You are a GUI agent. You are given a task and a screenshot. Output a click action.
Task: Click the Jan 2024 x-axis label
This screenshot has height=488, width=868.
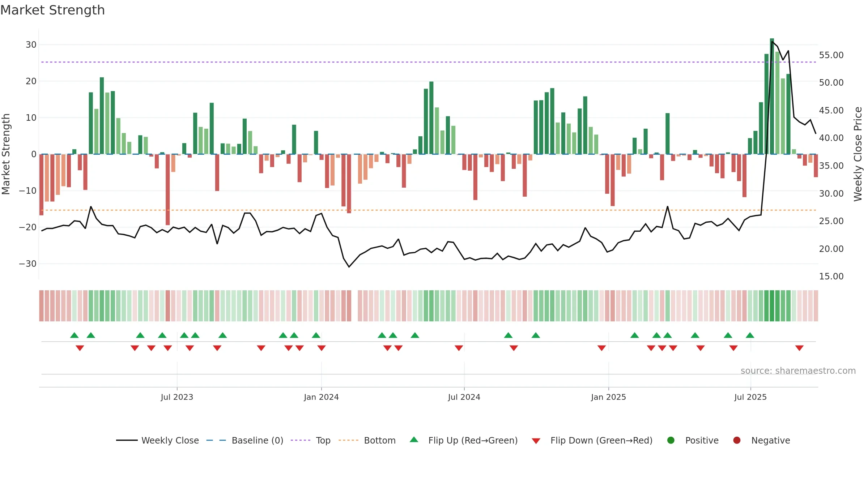click(321, 397)
